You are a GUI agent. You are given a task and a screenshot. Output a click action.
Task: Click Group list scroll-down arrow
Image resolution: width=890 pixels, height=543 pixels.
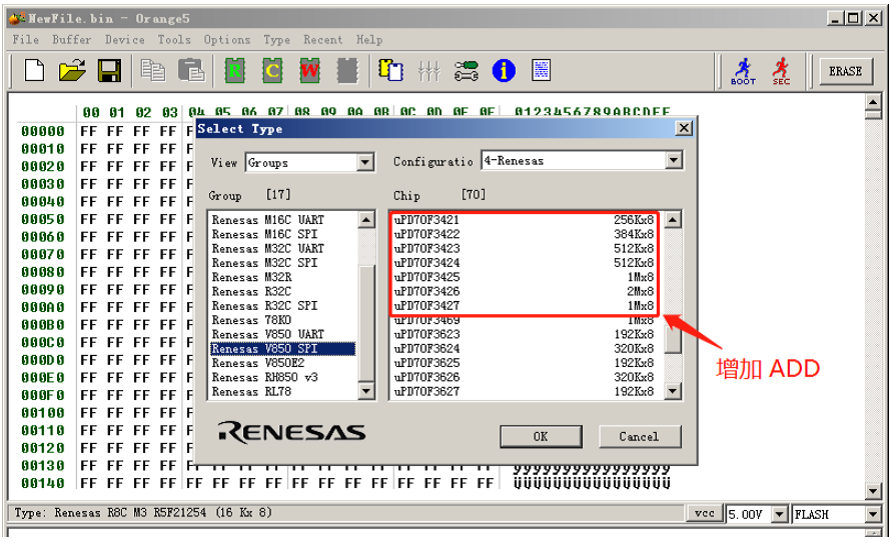[x=367, y=390]
